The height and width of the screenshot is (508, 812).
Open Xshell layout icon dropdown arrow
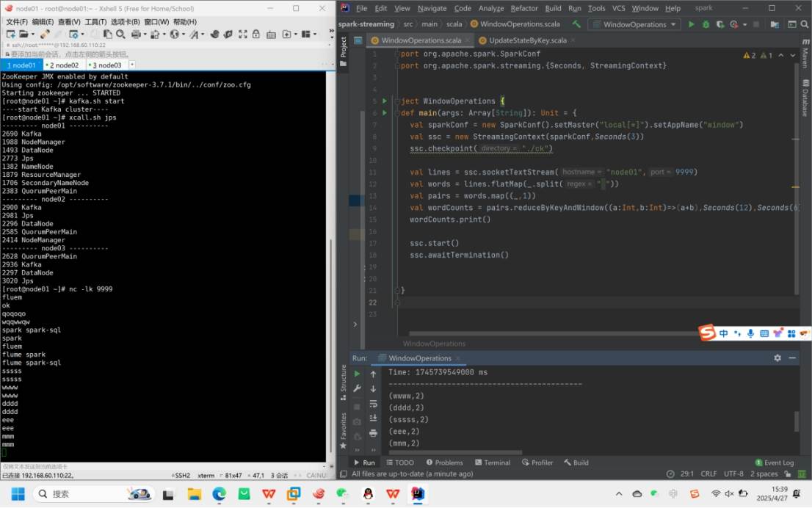click(x=315, y=35)
